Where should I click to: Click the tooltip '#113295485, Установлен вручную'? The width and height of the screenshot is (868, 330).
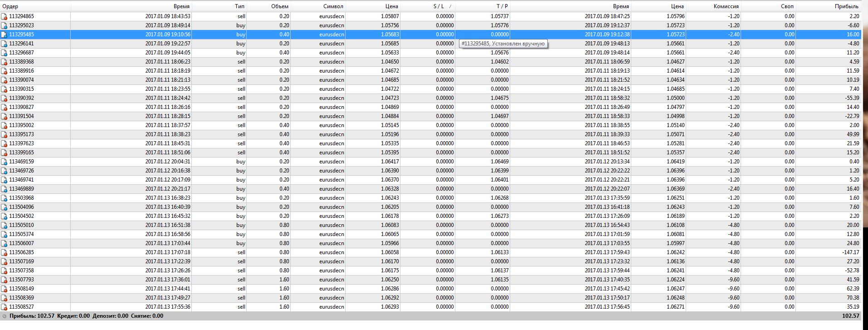[x=503, y=44]
